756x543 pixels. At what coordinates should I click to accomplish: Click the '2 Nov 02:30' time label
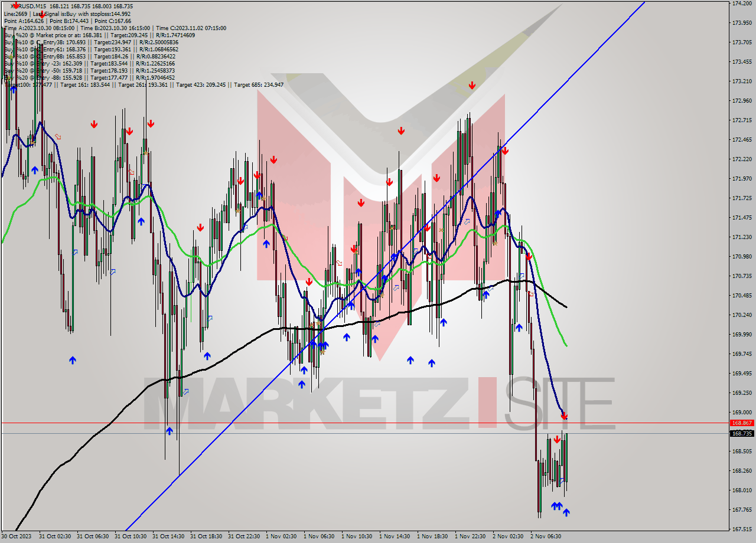coord(508,537)
